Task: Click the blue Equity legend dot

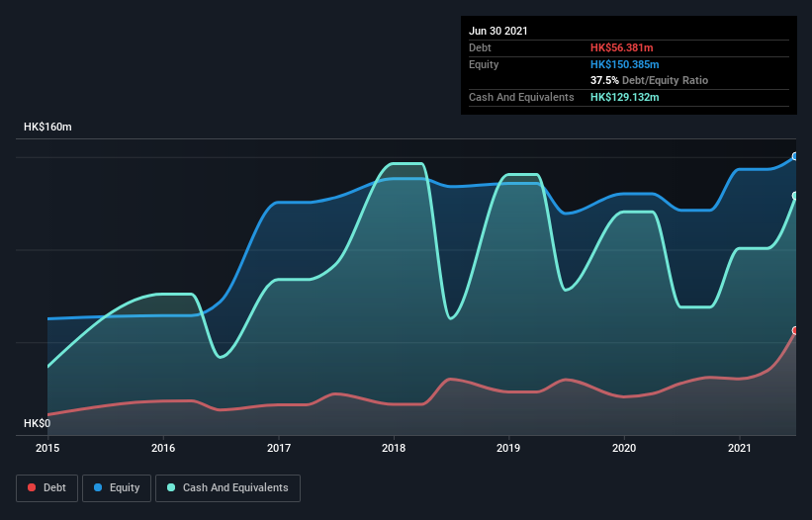Action: [x=98, y=487]
